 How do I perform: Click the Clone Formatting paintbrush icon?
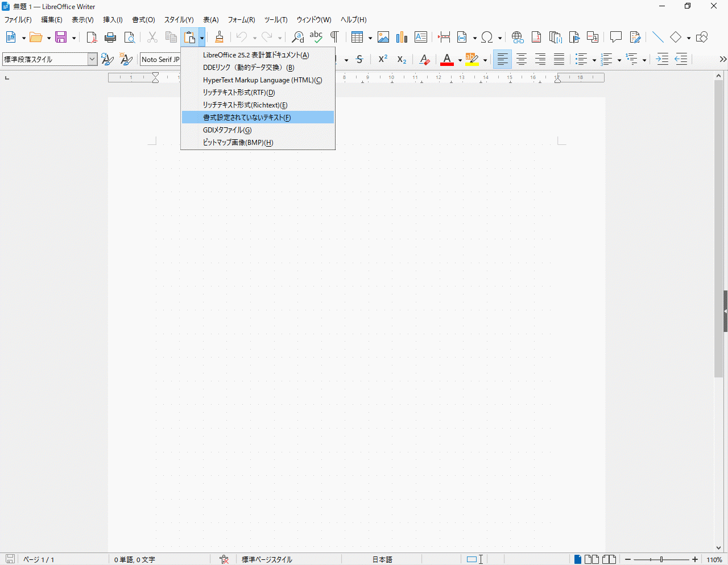point(219,38)
